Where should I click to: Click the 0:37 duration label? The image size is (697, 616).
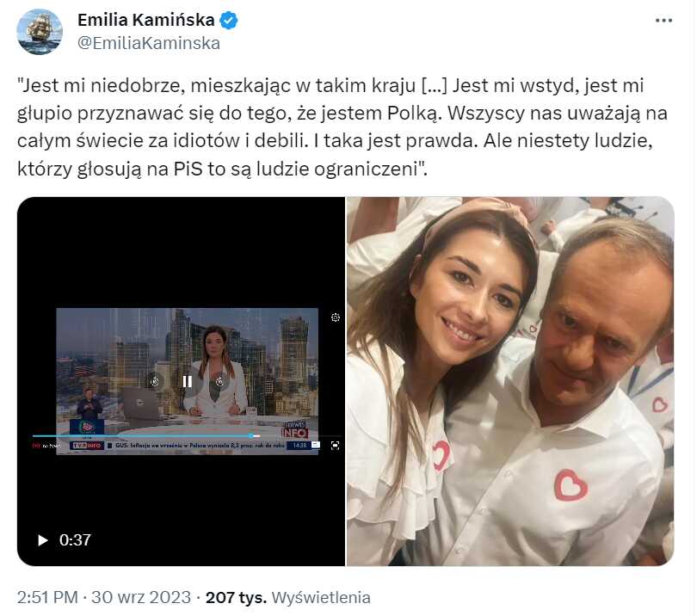(75, 540)
